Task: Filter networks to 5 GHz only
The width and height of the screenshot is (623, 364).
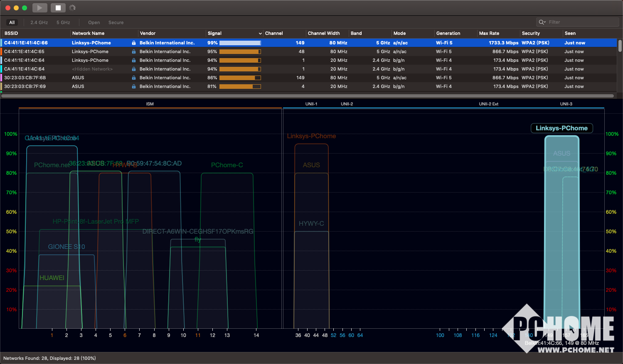Action: tap(63, 22)
